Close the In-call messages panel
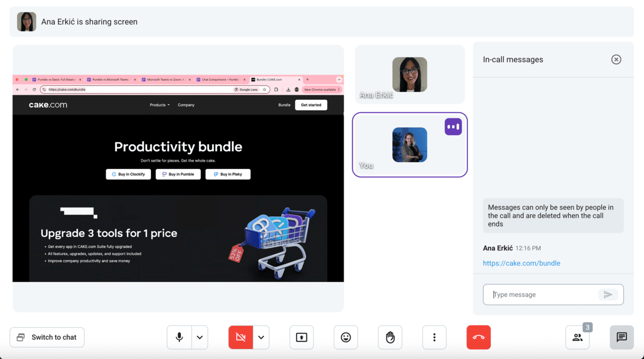This screenshot has width=644, height=359. pyautogui.click(x=616, y=60)
